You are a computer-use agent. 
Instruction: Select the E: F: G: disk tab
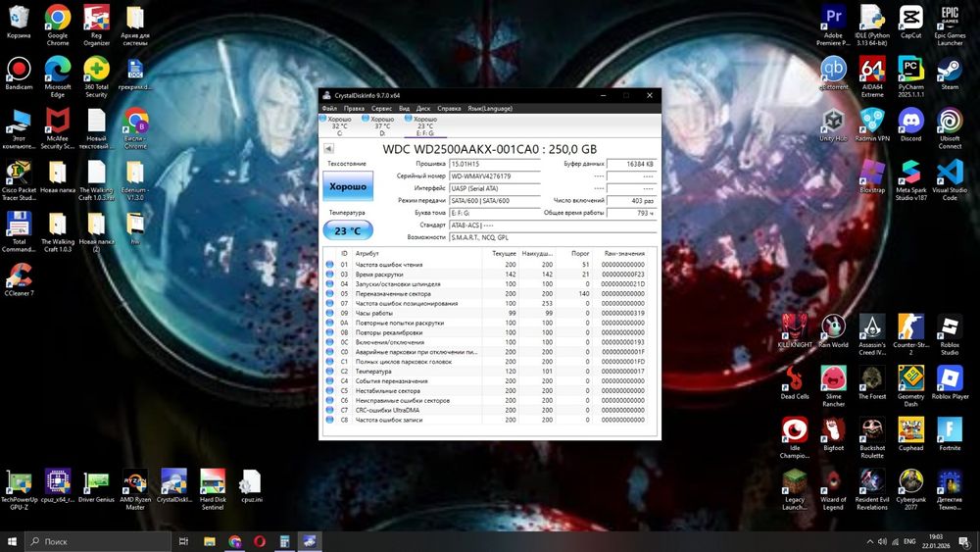[425, 125]
